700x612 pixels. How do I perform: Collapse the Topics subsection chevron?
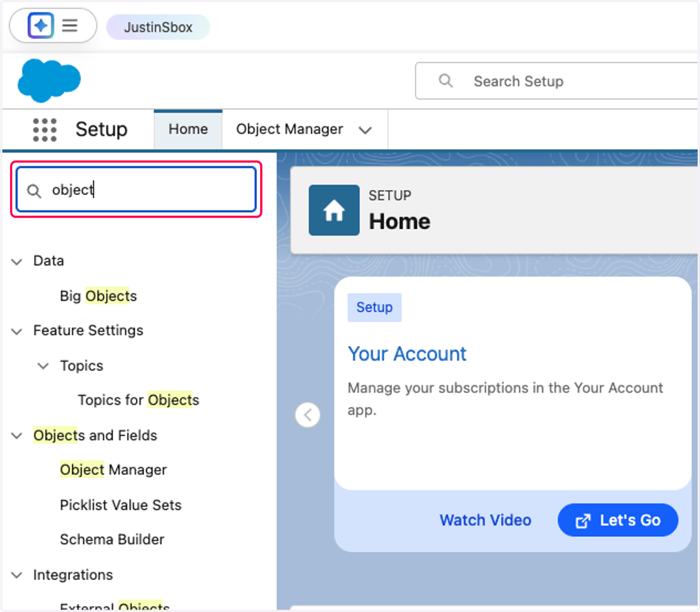click(x=43, y=366)
